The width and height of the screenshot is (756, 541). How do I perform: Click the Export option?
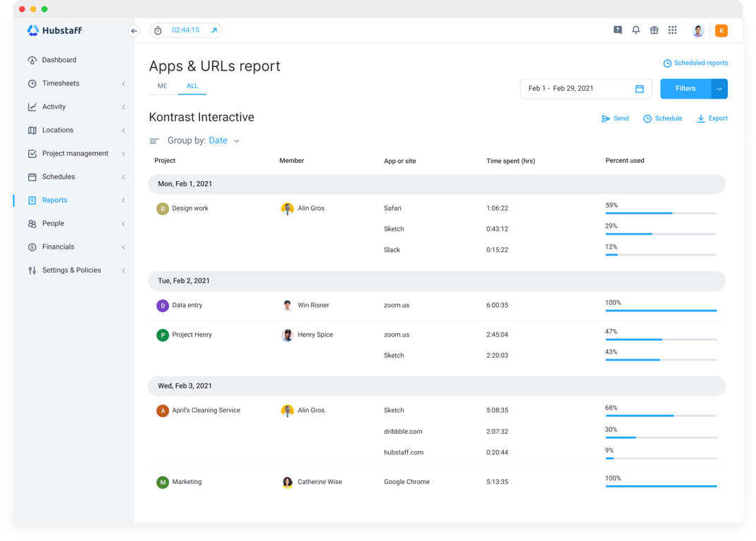pyautogui.click(x=712, y=118)
